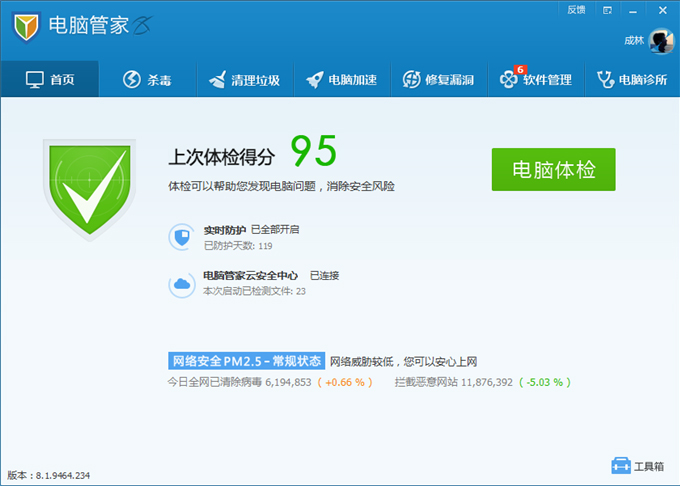Switch to the 清理垃圾 tab
This screenshot has width=680, height=486.
[244, 80]
